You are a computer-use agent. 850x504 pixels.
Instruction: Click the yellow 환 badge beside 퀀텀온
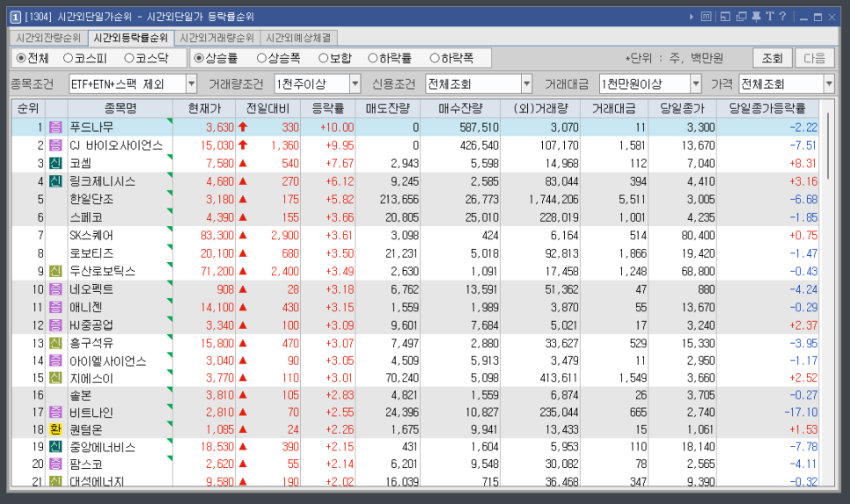pos(56,429)
